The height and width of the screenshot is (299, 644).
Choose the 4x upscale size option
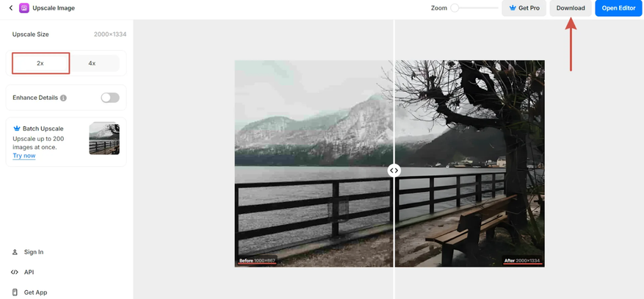tap(92, 63)
